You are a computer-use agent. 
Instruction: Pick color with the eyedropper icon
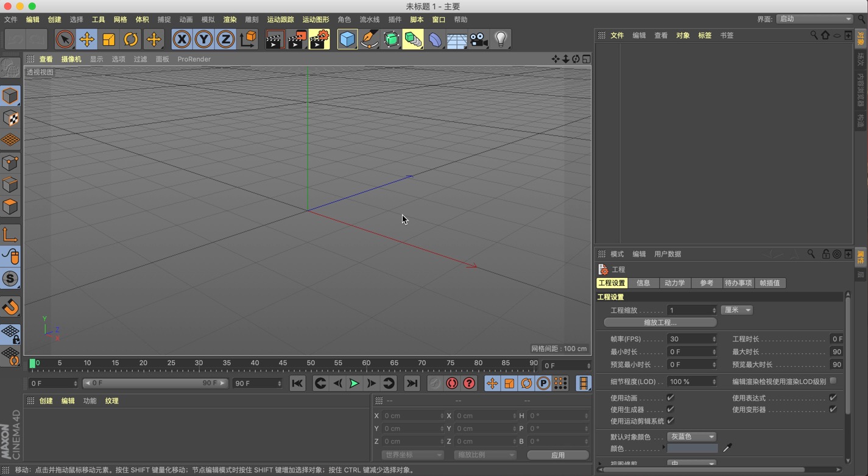click(x=727, y=448)
